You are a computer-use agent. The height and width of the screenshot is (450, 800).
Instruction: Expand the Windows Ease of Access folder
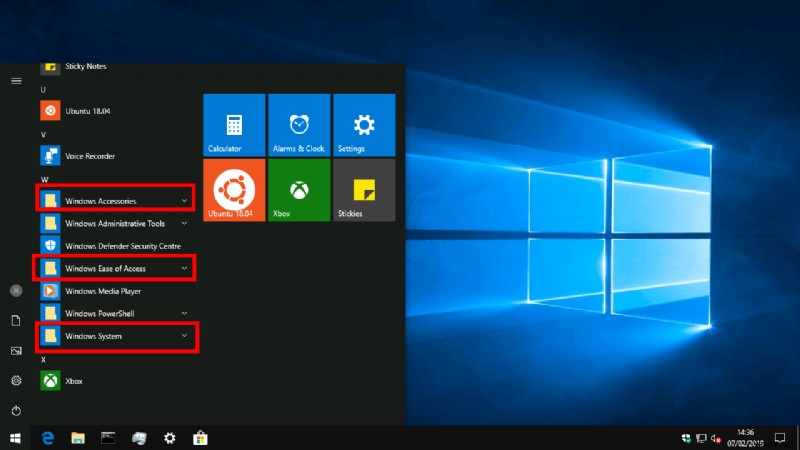click(x=115, y=268)
